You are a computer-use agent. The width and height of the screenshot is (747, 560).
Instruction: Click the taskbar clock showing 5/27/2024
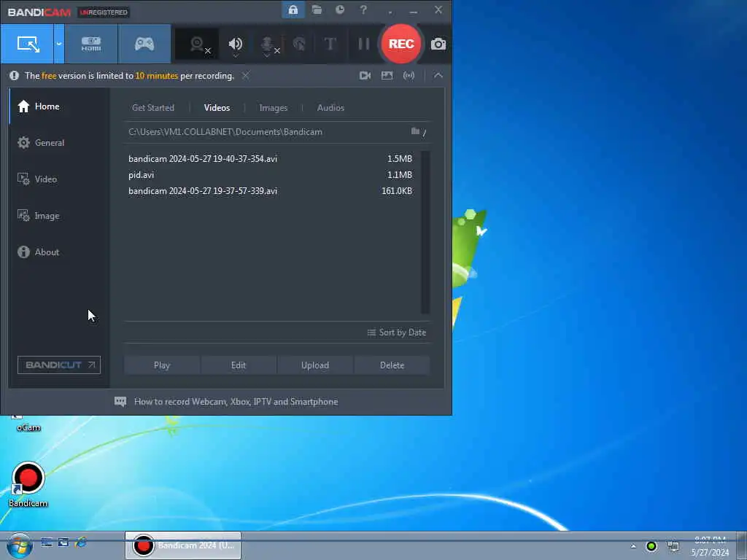[x=710, y=546]
